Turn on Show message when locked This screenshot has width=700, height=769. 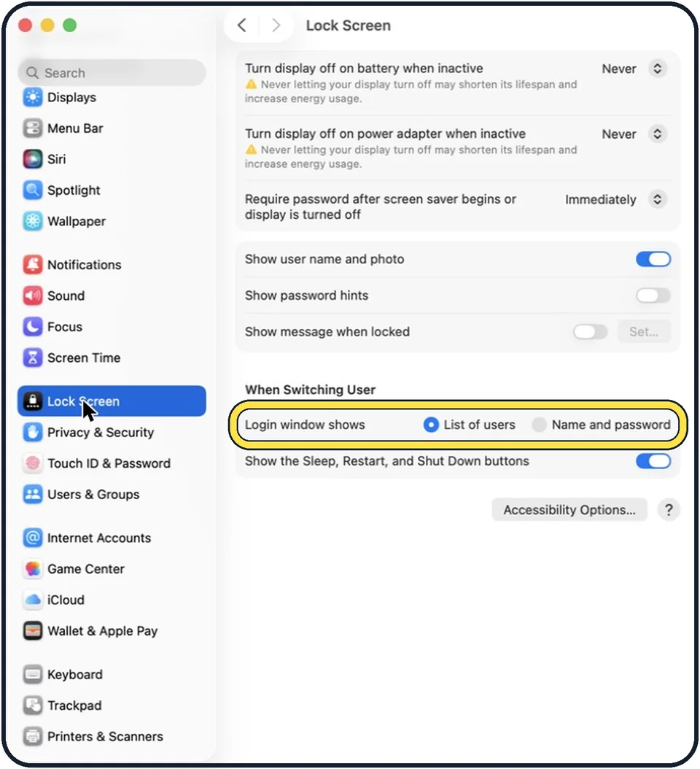tap(591, 331)
